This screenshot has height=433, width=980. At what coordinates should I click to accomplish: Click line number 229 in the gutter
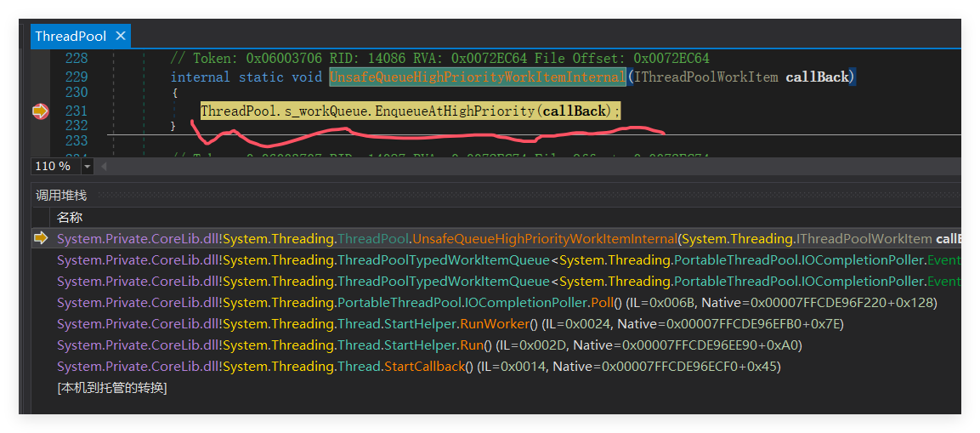(x=76, y=77)
